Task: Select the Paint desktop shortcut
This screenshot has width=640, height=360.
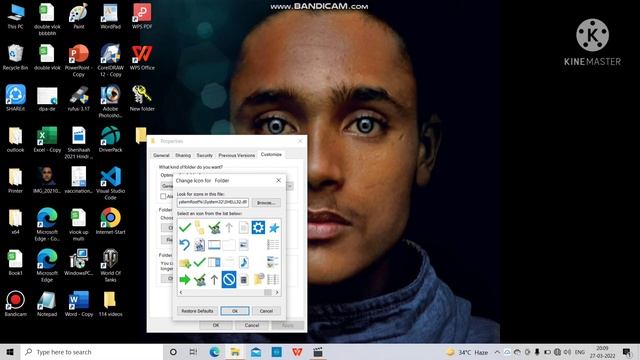Action: pos(78,16)
